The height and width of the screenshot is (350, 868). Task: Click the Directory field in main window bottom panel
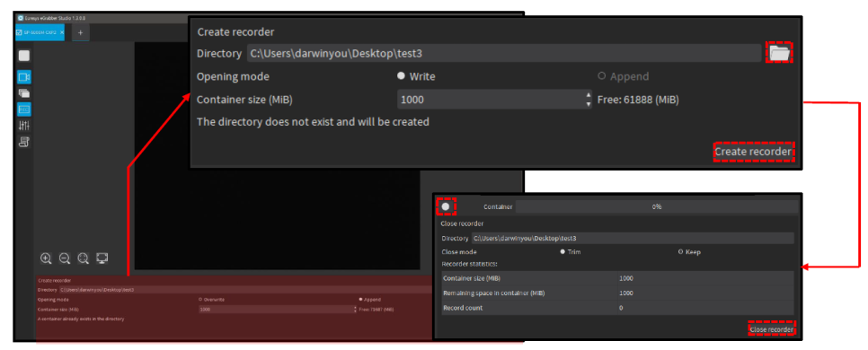pyautogui.click(x=245, y=290)
